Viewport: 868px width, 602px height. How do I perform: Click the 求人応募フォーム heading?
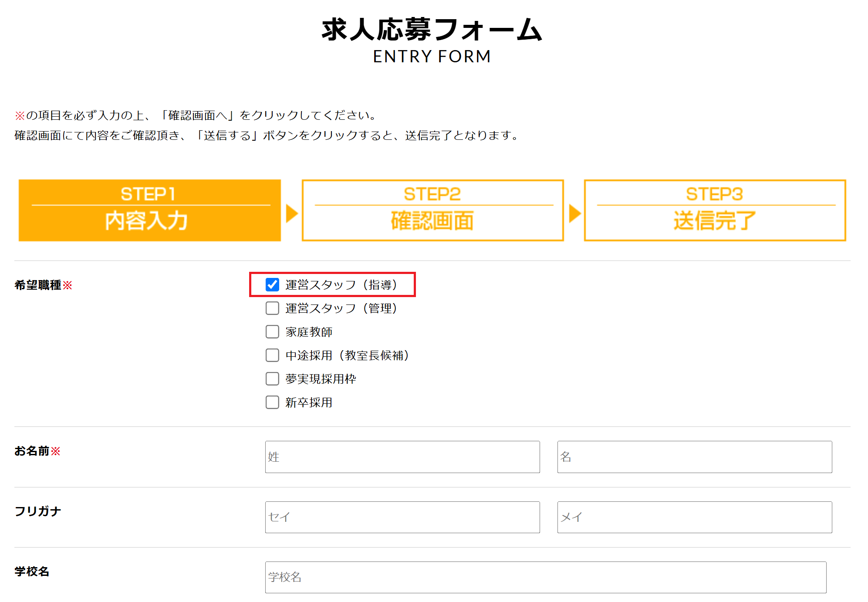pos(432,30)
